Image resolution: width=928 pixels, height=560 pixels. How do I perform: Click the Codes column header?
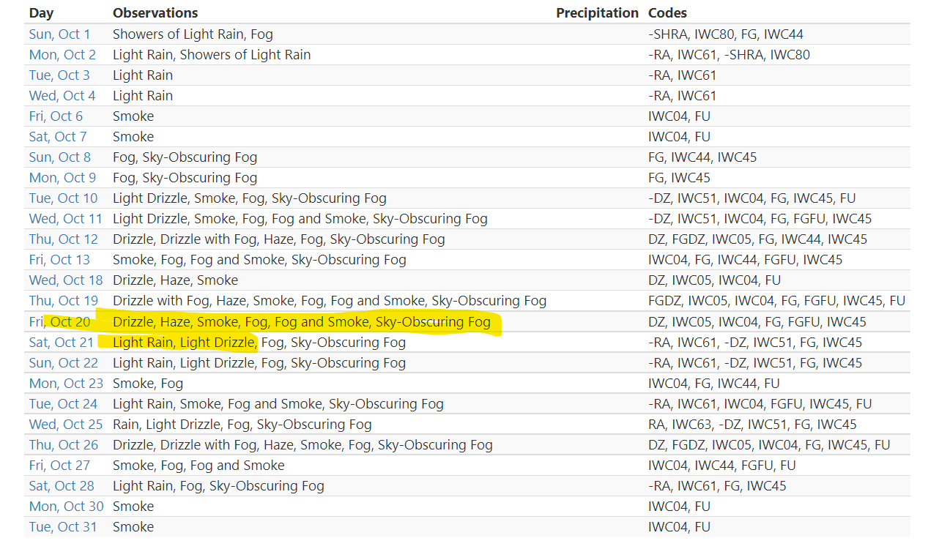click(x=667, y=13)
